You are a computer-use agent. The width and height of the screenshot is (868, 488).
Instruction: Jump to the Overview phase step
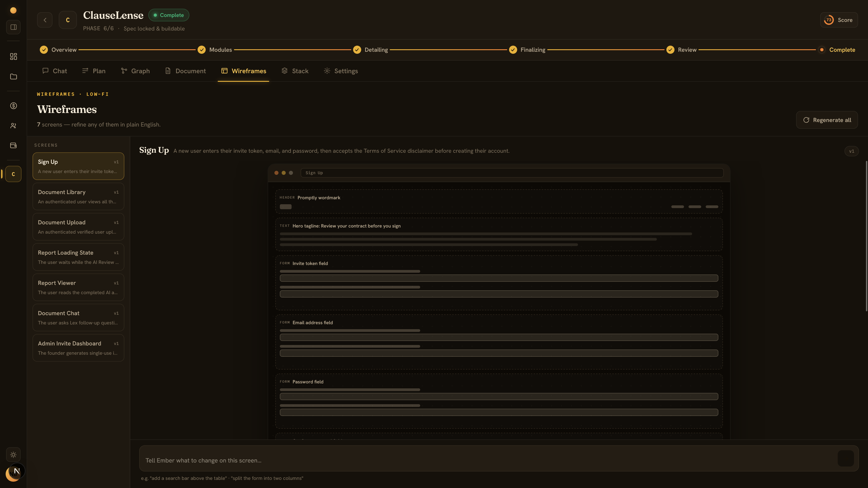(58, 50)
